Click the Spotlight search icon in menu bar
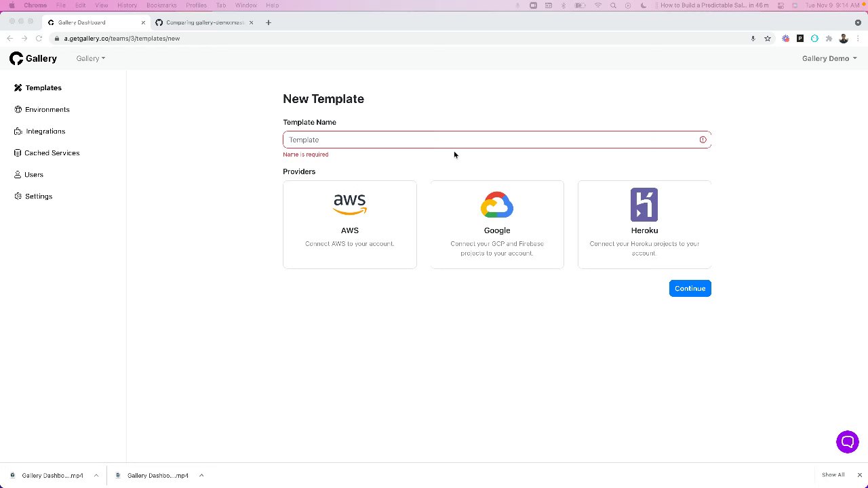 [613, 5]
